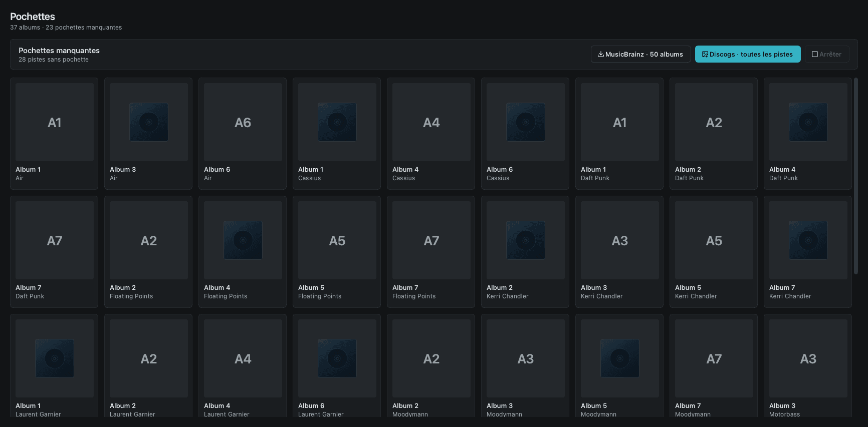Select the A7 placeholder for Daft Punk Album 7
Screen dimensions: 868x427
55,240
